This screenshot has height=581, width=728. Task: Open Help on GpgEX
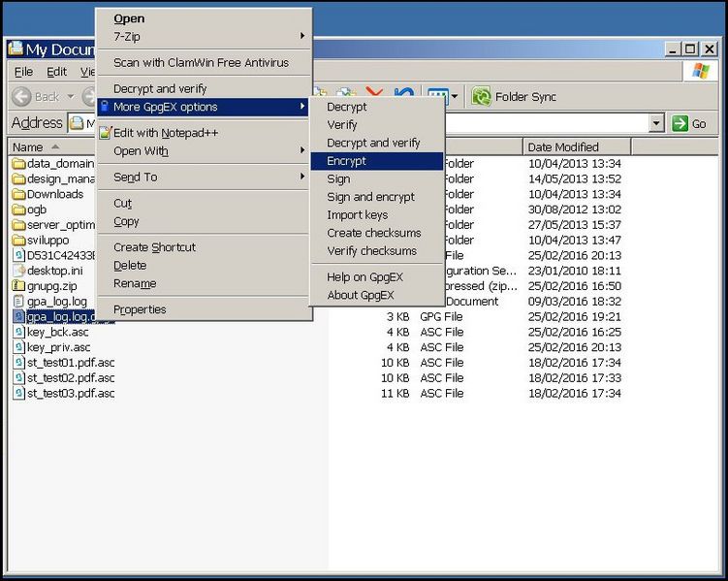coord(376,277)
